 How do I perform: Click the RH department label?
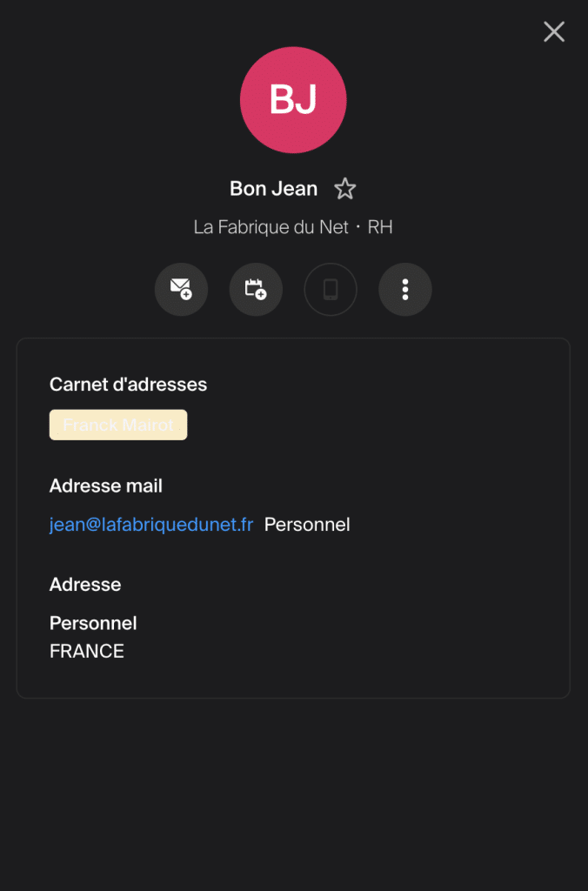click(x=380, y=227)
